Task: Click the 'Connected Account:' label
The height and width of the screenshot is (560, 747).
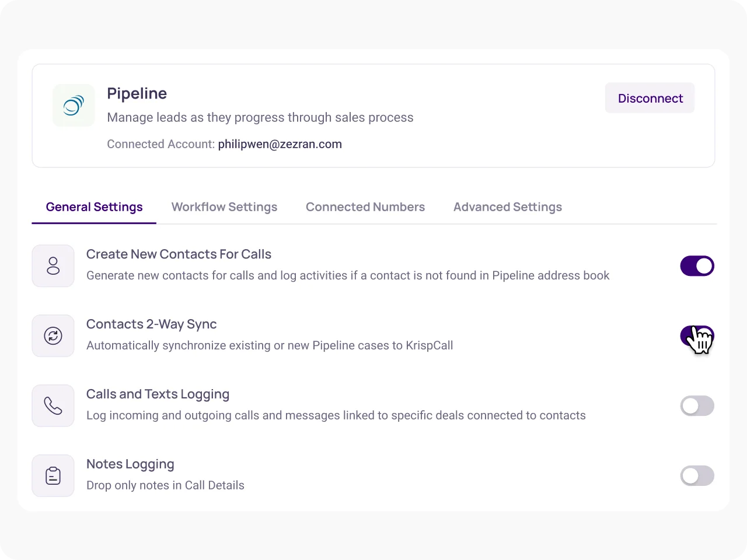Action: [161, 144]
